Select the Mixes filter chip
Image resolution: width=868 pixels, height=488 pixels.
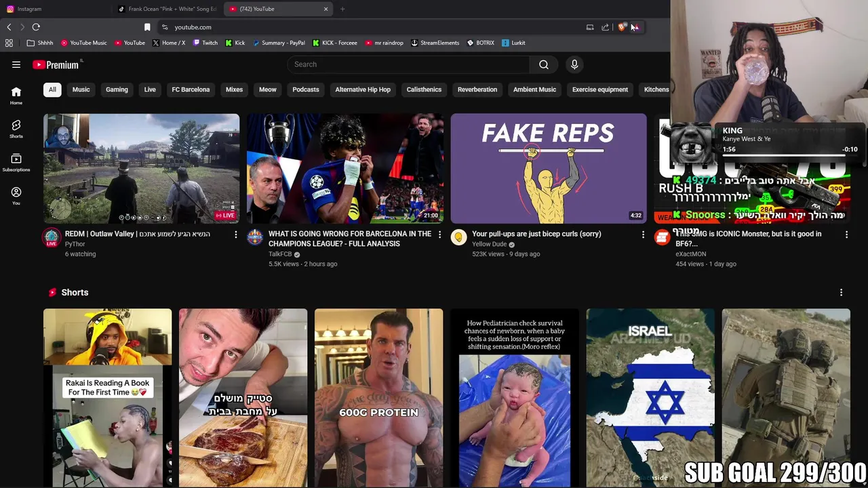[234, 89]
